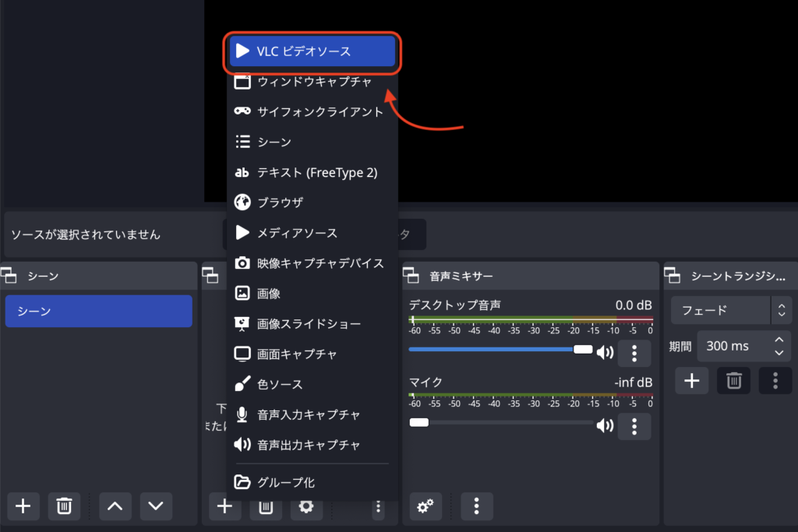Choose グループ化 at the menu bottom
The width and height of the screenshot is (798, 532).
point(312,482)
